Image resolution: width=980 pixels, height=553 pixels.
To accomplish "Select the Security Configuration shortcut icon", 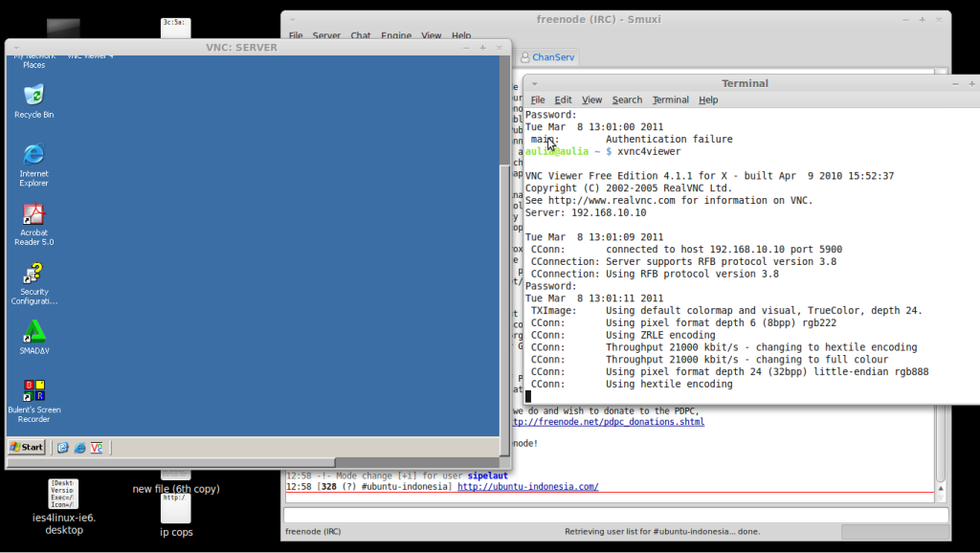I will [x=33, y=283].
